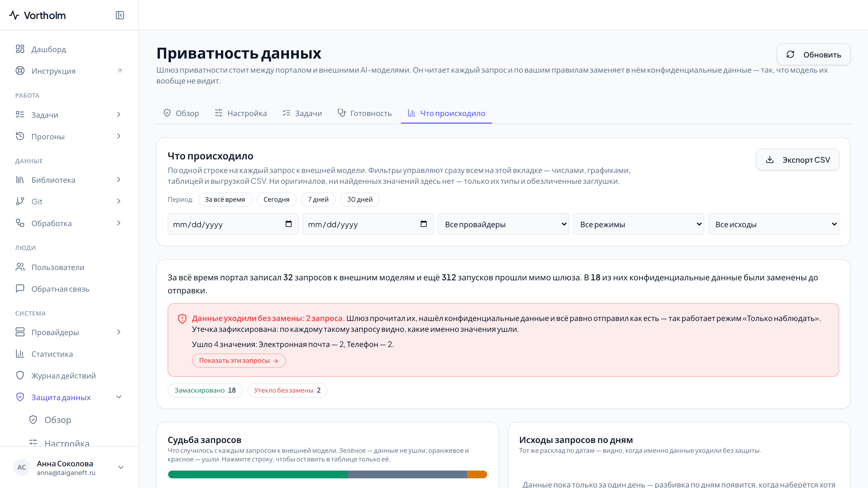Open the calendar picker of the second date field
Image resolution: width=868 pixels, height=488 pixels.
click(423, 224)
